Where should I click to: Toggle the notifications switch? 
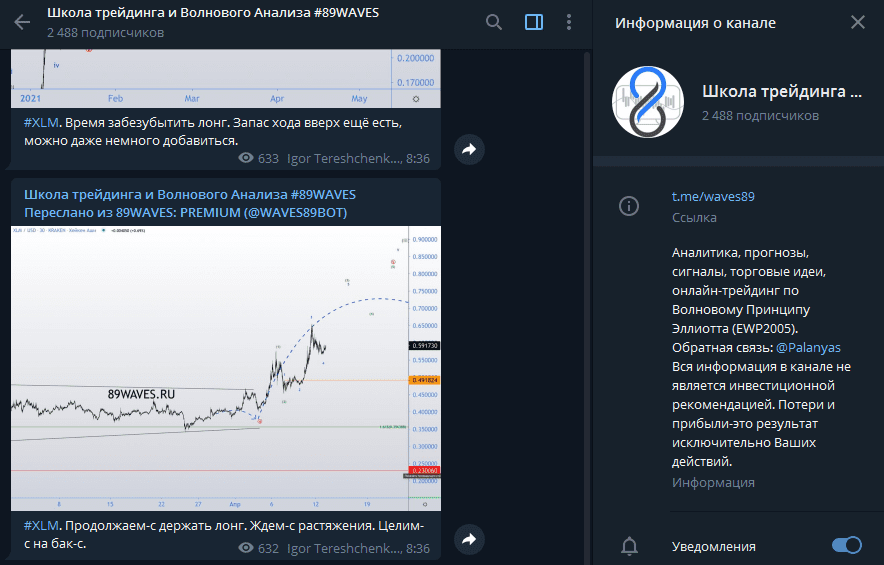(x=846, y=545)
